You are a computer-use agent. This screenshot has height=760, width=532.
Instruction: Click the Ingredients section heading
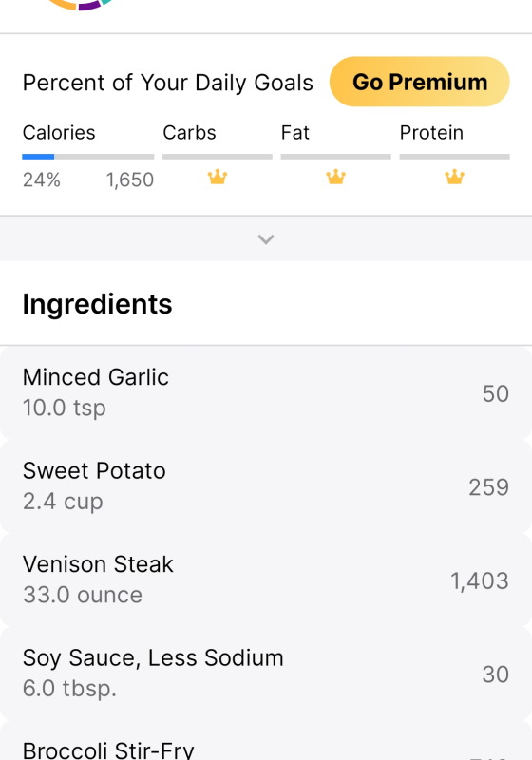point(98,304)
